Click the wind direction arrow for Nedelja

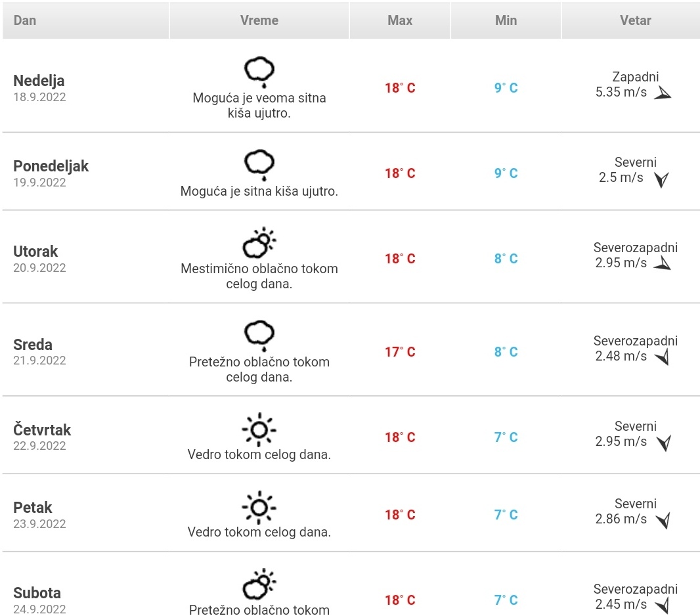tap(663, 93)
